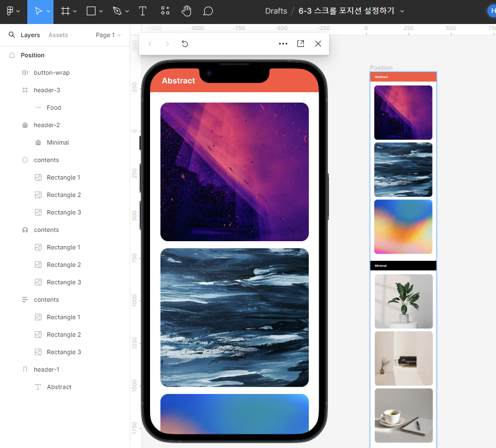Open the preview in a new tab
Image resolution: width=496 pixels, height=448 pixels.
[301, 44]
